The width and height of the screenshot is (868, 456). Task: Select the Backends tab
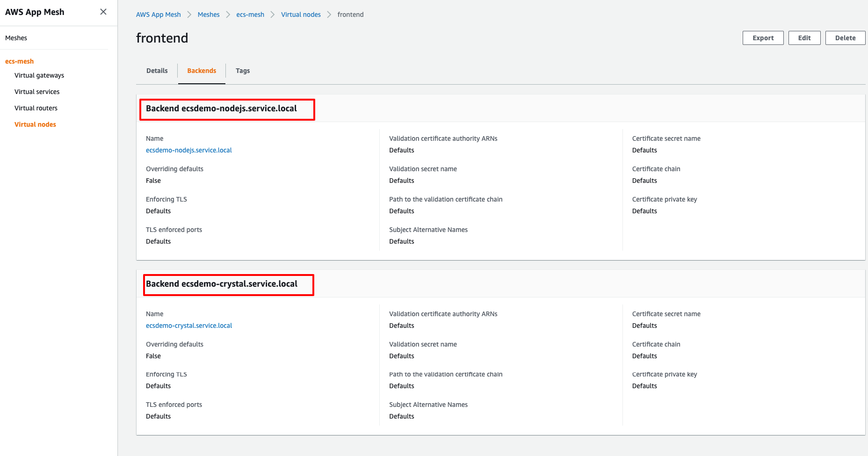click(x=201, y=70)
